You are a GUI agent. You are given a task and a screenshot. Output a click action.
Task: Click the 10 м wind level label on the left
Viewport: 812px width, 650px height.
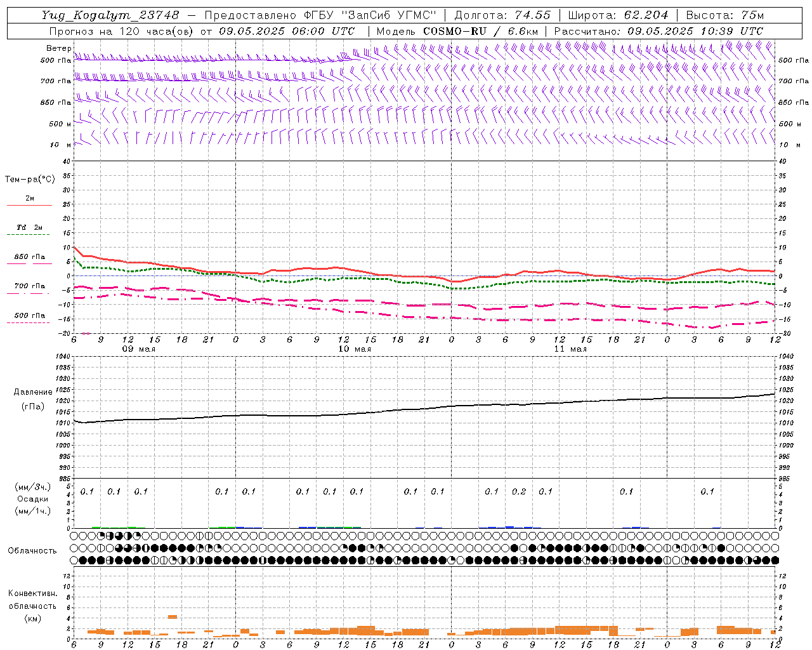click(61, 145)
